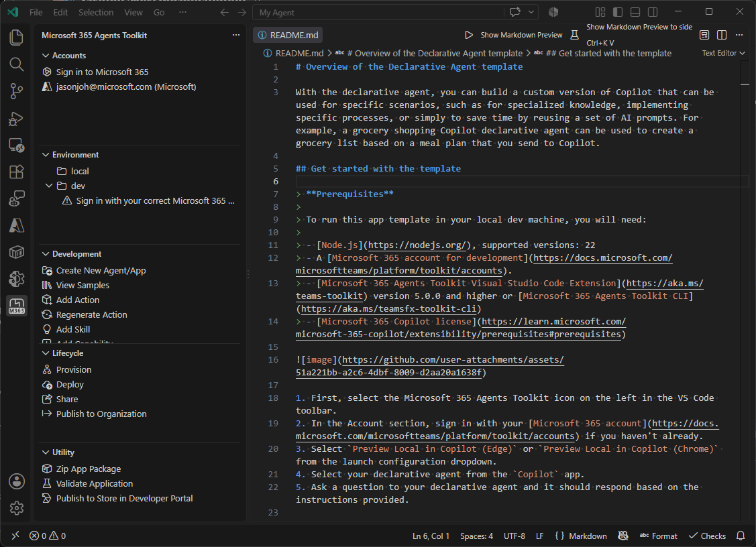This screenshot has width=756, height=547.
Task: Click the beaker icon next to Show Markdown Preview
Action: click(x=574, y=35)
